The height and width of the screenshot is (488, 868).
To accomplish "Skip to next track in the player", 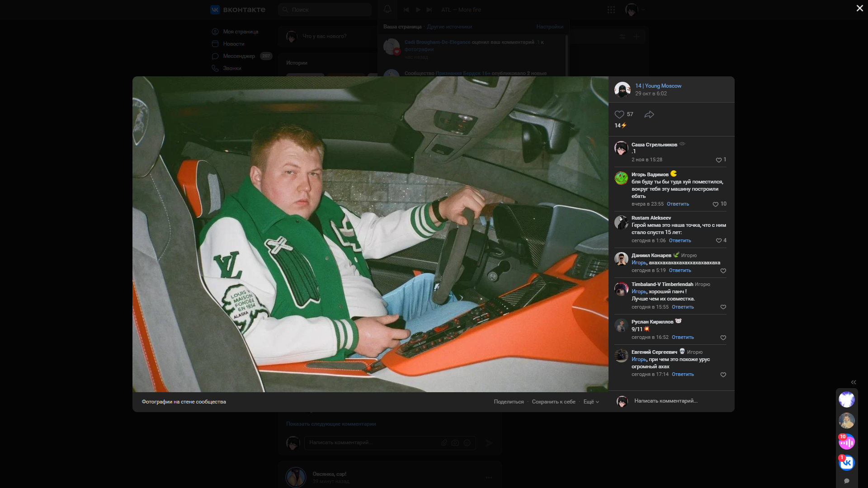I will click(x=429, y=9).
